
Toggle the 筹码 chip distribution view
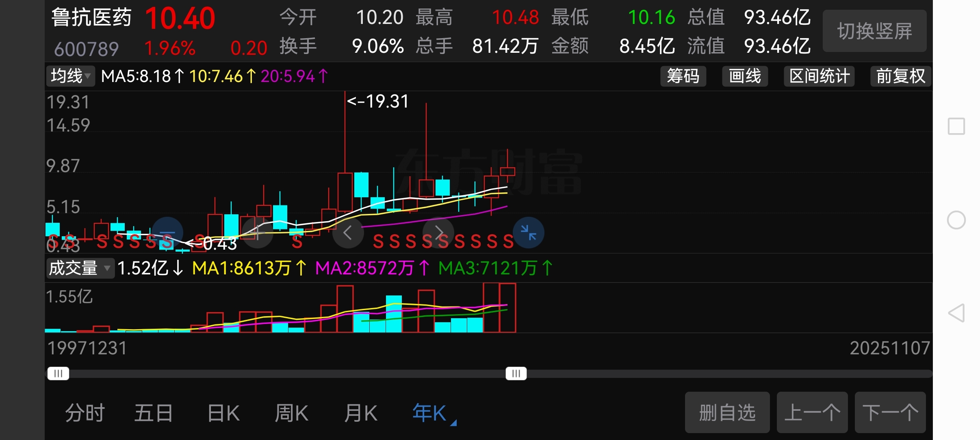coord(683,76)
